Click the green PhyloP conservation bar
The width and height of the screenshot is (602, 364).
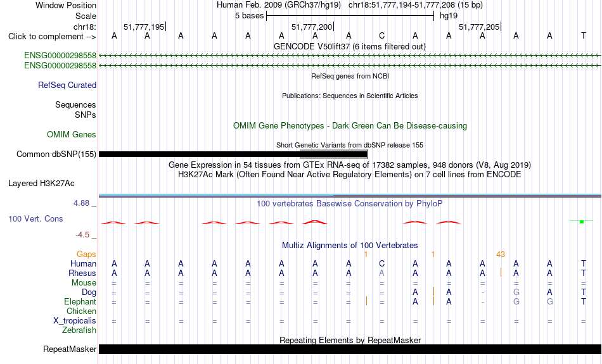582,222
